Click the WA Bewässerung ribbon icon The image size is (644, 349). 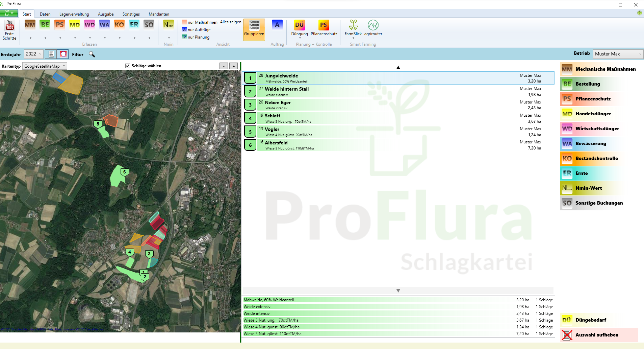104,25
